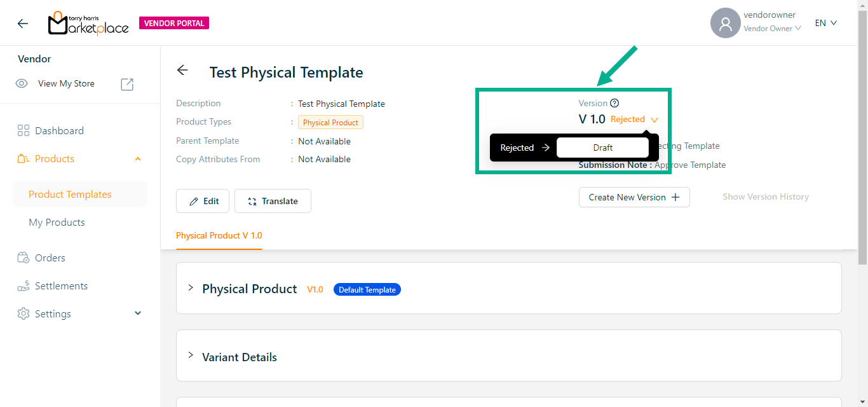Click back arrow next to Test Physical Template
The height and width of the screenshot is (407, 868).
pos(183,71)
